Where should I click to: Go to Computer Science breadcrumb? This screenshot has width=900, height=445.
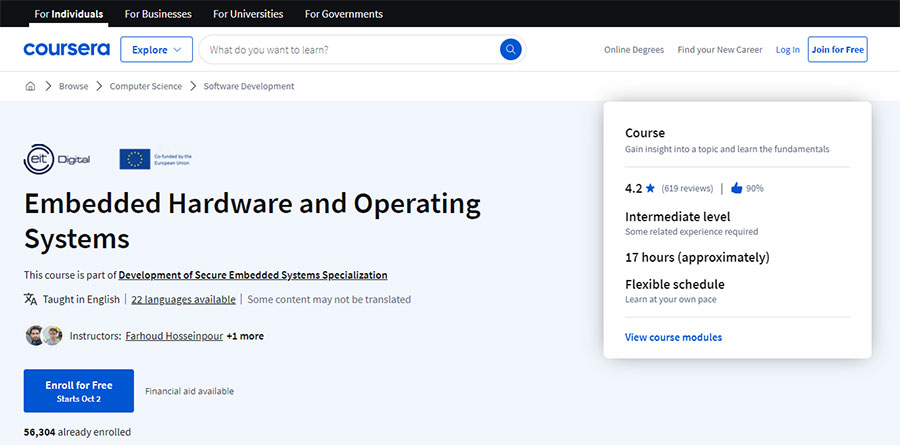146,86
